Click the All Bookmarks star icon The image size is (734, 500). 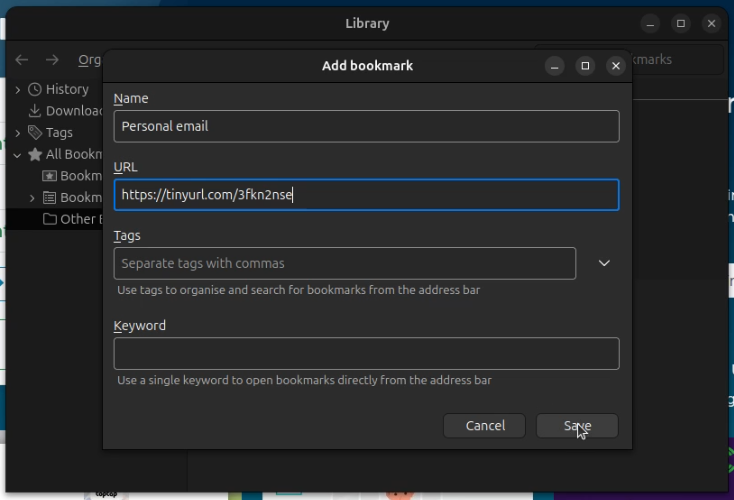pyautogui.click(x=35, y=154)
